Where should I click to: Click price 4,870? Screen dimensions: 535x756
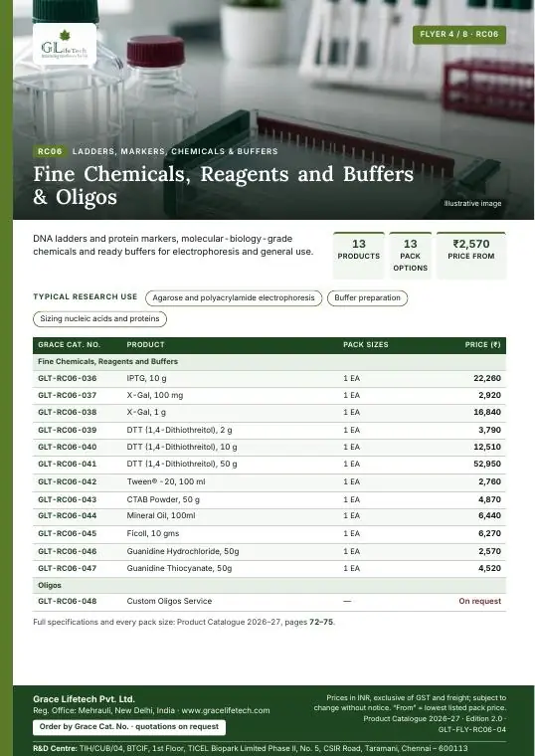click(x=489, y=499)
